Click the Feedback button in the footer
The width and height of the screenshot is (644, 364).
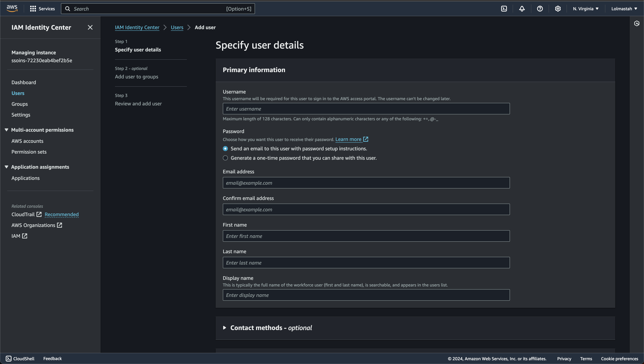52,358
